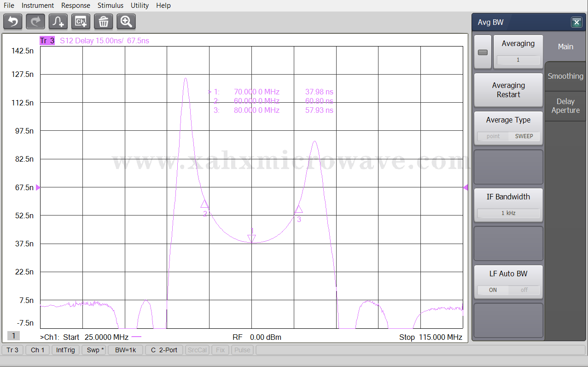Click the Swp * status button
The width and height of the screenshot is (588, 367).
94,350
